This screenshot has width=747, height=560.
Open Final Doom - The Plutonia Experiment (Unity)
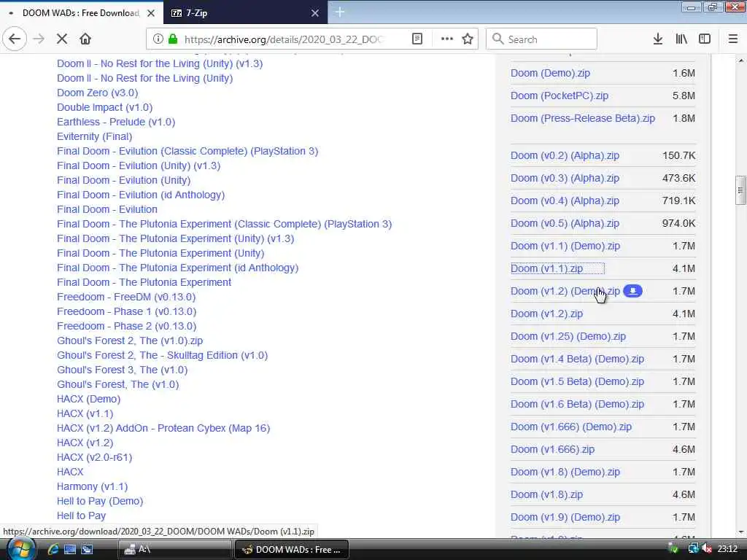160,253
